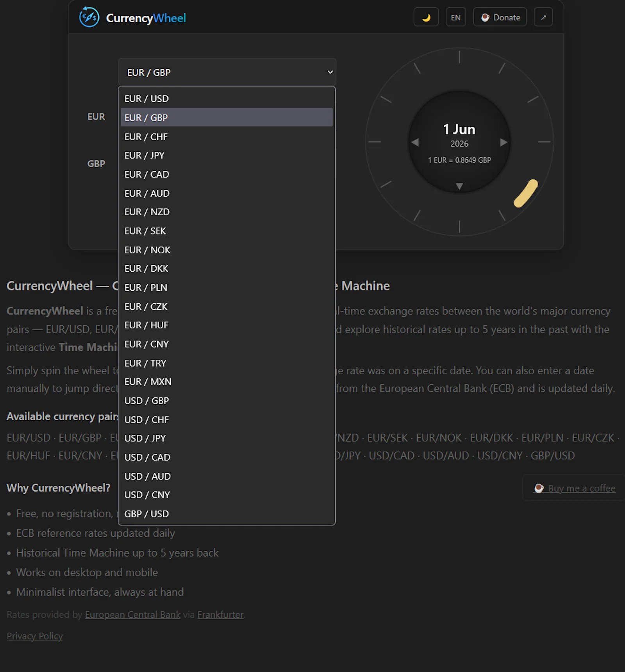Click the 2026 year on the wheel
Screen dimensions: 625x672
459,144
